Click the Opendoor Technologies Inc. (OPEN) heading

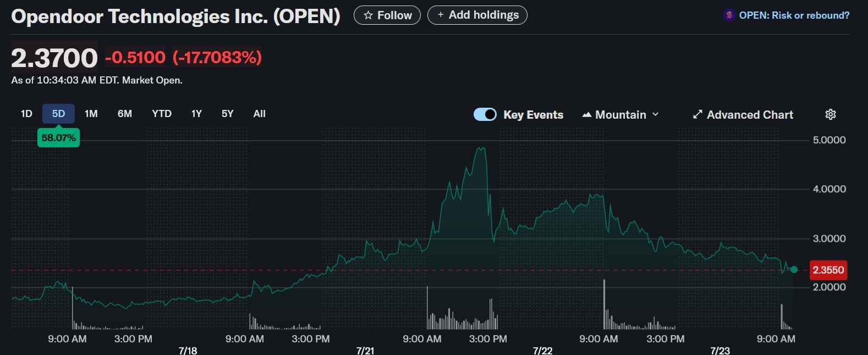point(176,16)
